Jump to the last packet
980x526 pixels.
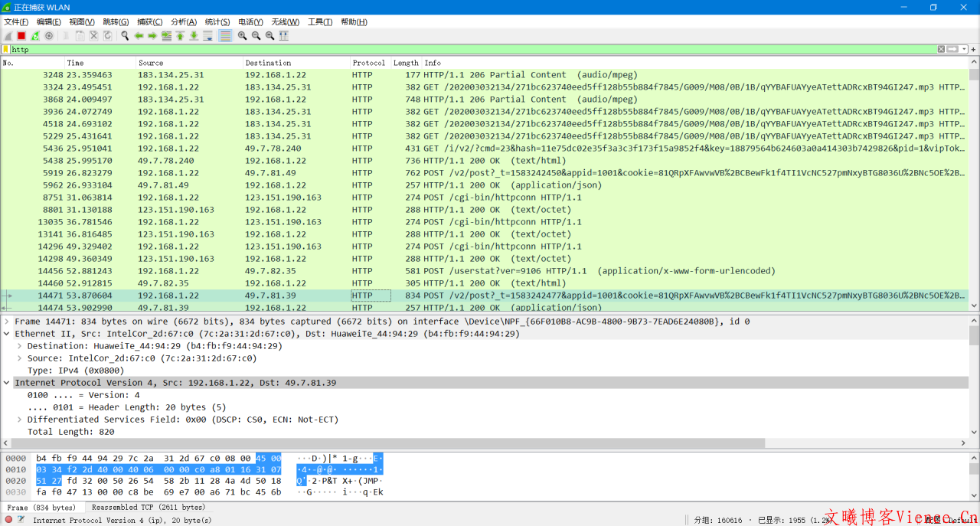pos(194,36)
